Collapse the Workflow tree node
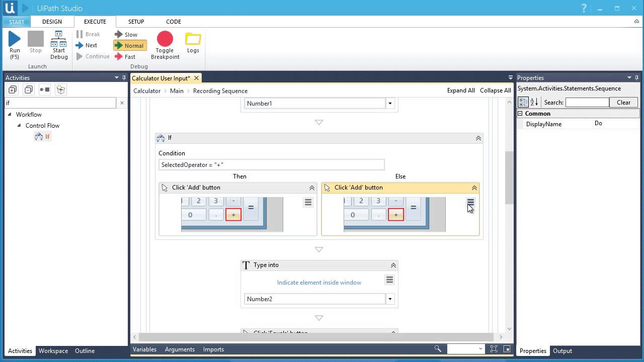The width and height of the screenshot is (644, 362). 10,115
